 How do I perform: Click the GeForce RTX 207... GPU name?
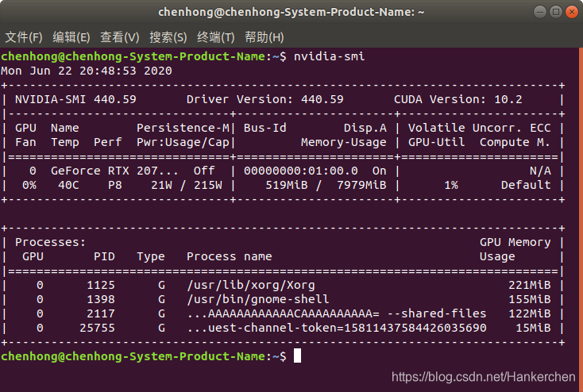114,171
